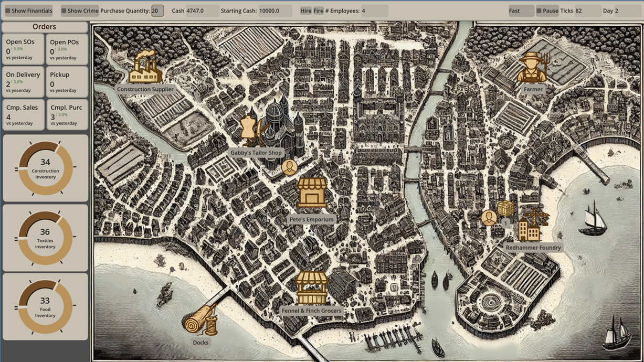Click Pete's Emporium storefront icon
The image size is (644, 362).
pyautogui.click(x=312, y=193)
